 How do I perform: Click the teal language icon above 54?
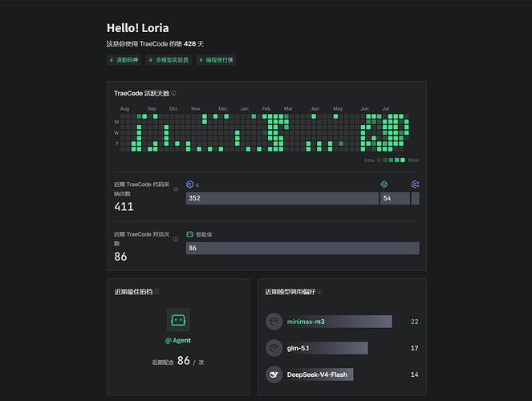pyautogui.click(x=384, y=184)
